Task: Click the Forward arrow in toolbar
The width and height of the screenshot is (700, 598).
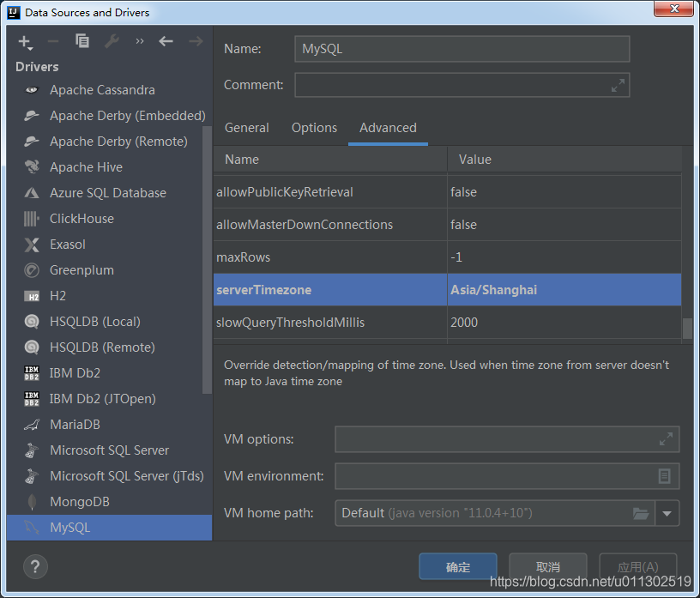Action: coord(196,41)
